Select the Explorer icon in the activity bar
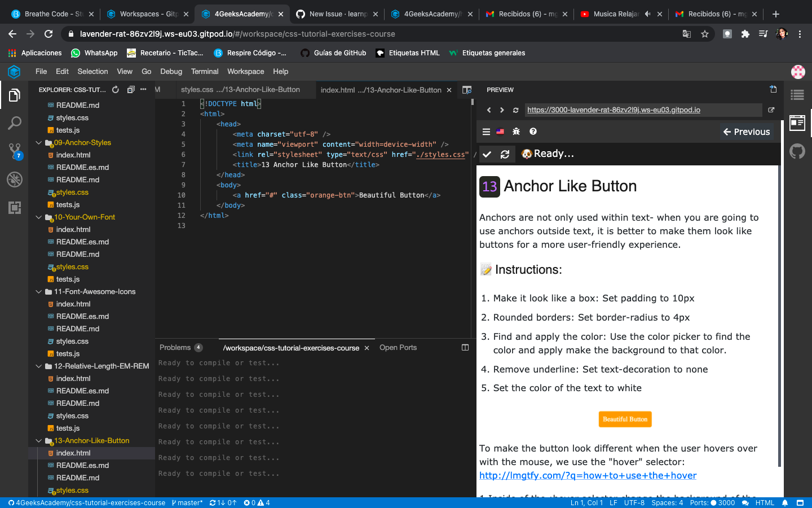The image size is (812, 508). (14, 95)
